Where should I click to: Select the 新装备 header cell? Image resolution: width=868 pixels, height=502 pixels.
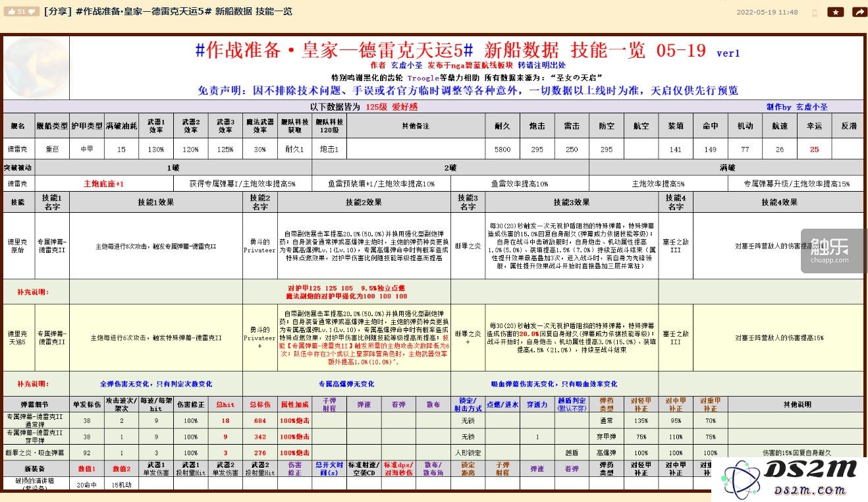point(36,468)
